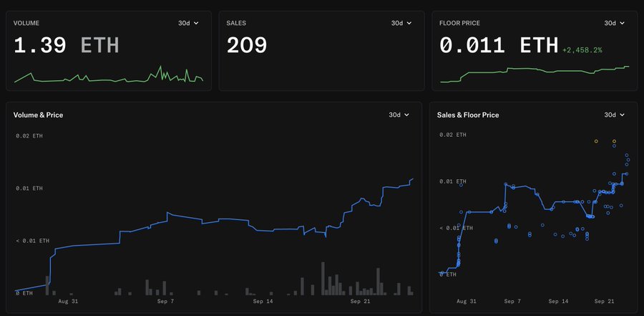Click the Volume & Price chart title
This screenshot has height=316, width=644.
38,115
